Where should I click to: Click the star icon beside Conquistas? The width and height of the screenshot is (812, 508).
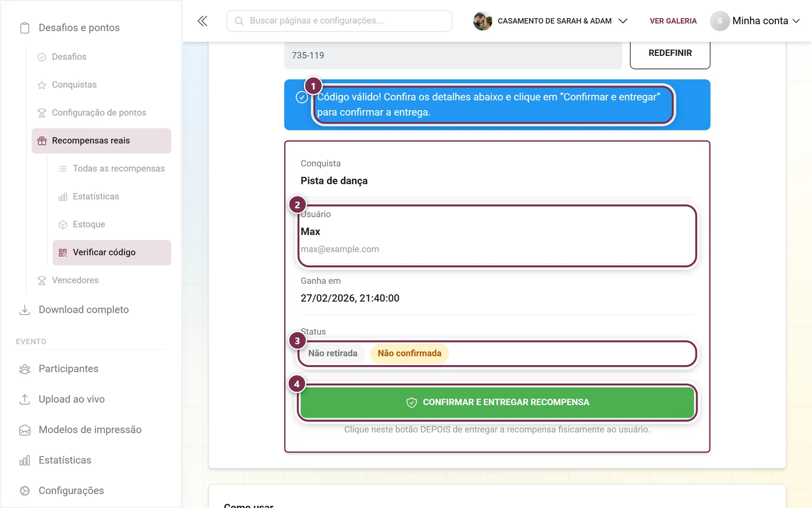point(42,85)
